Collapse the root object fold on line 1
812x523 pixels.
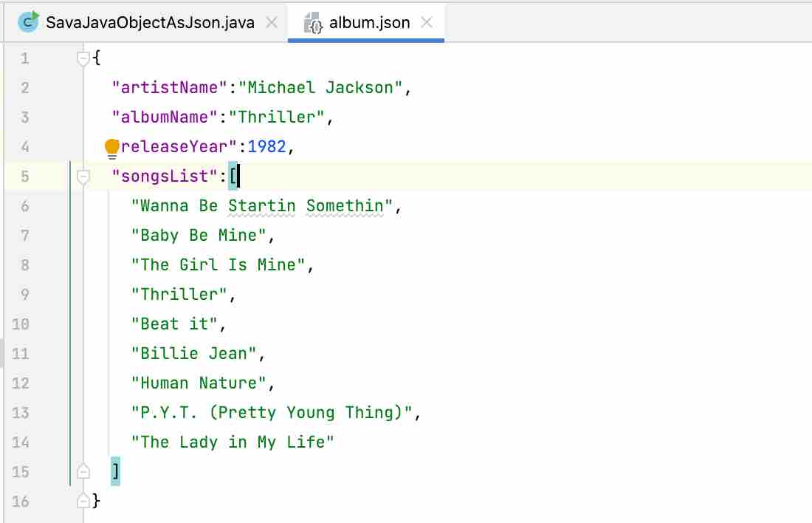coord(83,58)
